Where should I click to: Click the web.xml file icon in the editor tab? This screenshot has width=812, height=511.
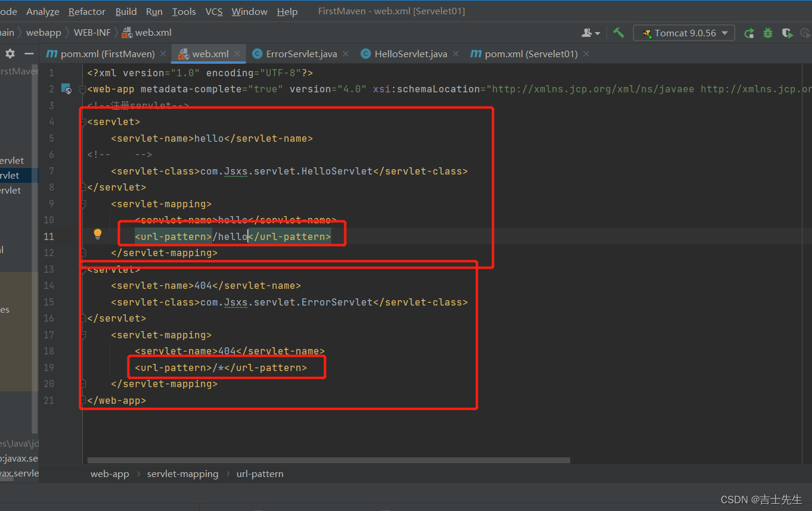pos(183,54)
